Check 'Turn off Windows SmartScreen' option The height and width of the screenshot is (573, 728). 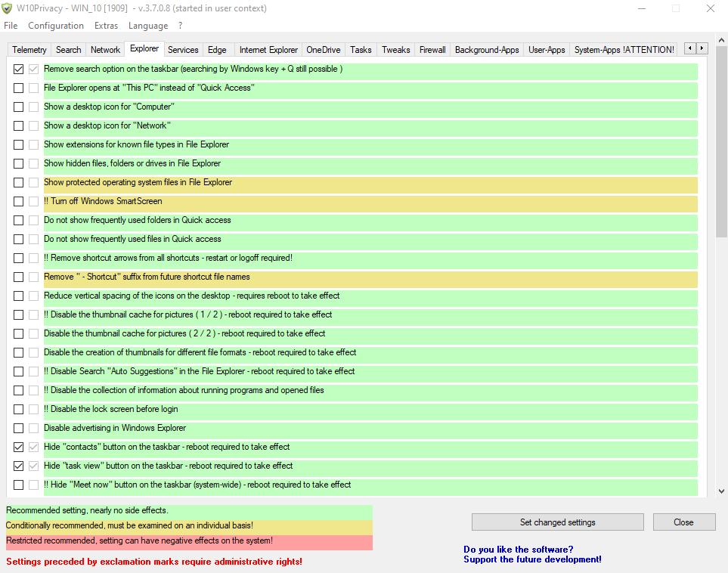[x=19, y=201]
